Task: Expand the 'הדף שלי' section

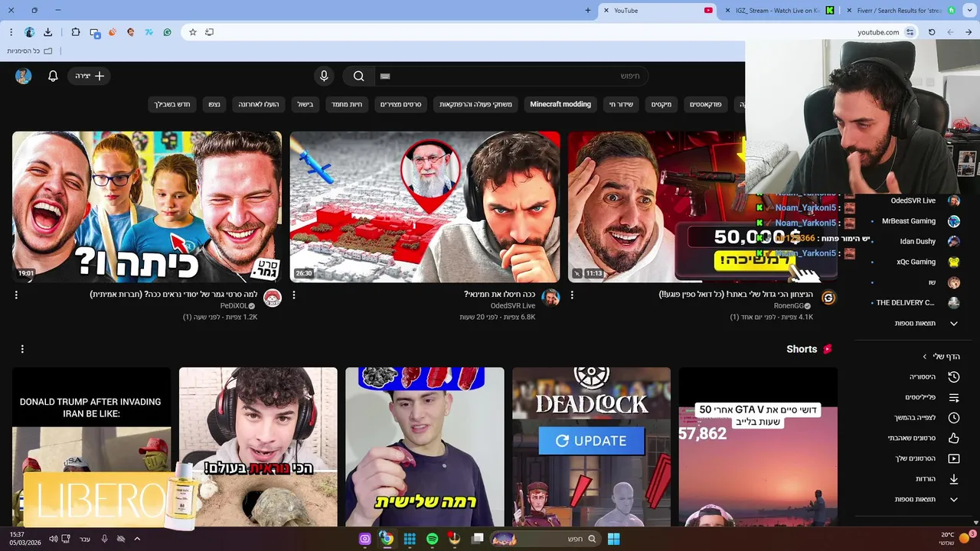Action: click(x=940, y=357)
